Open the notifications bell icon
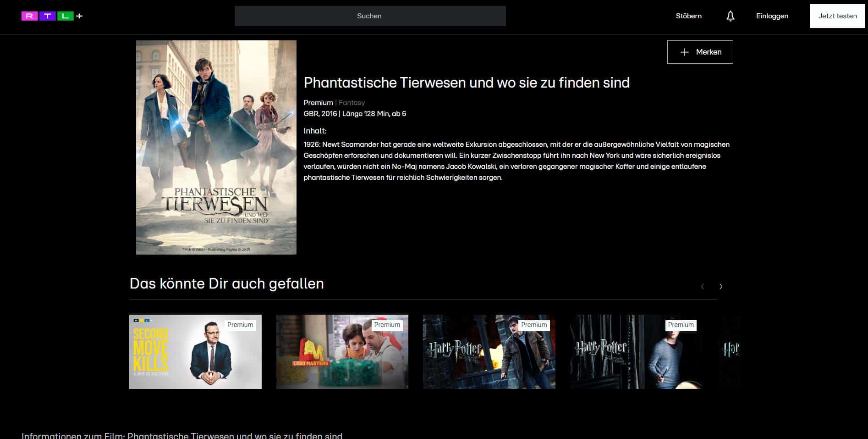The height and width of the screenshot is (439, 868). click(730, 16)
